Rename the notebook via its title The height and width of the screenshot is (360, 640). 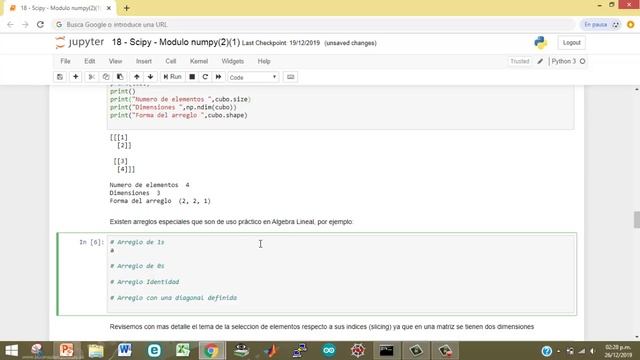[176, 42]
